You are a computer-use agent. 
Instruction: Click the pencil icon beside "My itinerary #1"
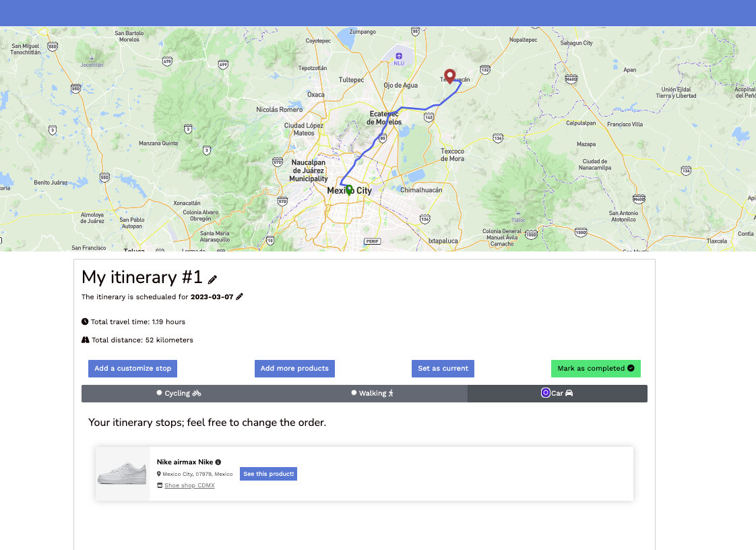tap(214, 277)
